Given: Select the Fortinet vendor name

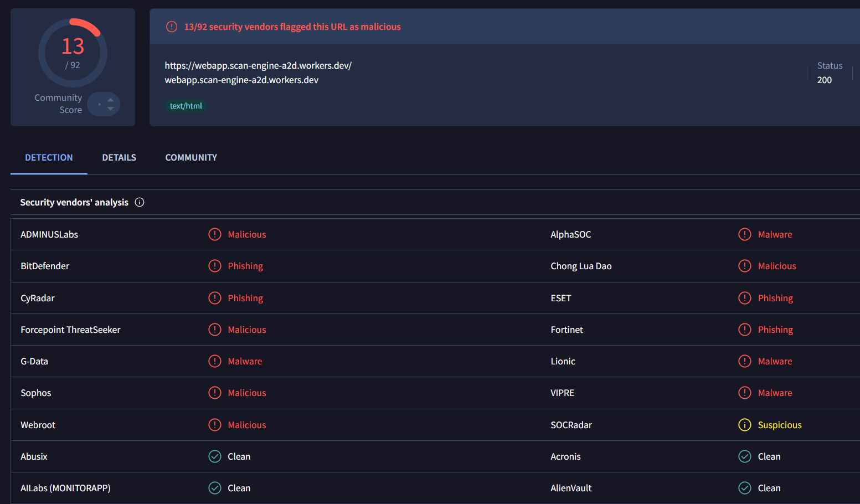Looking at the screenshot, I should coord(567,330).
